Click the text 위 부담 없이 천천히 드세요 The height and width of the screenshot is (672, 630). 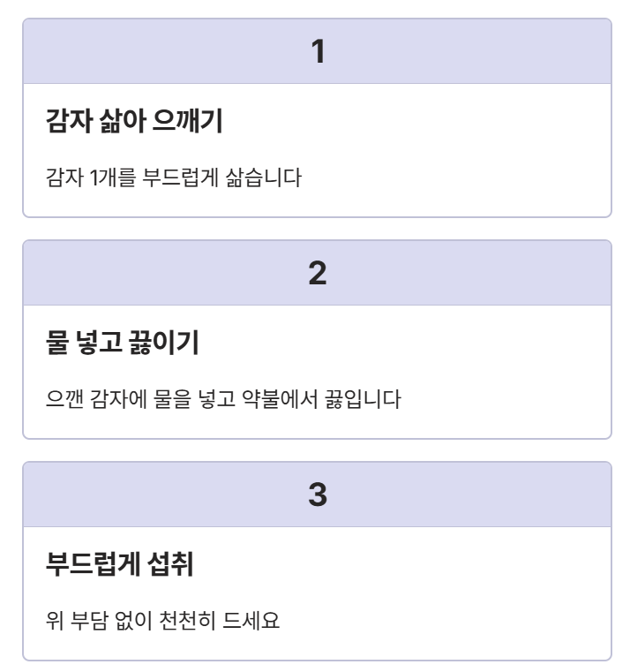point(162,621)
